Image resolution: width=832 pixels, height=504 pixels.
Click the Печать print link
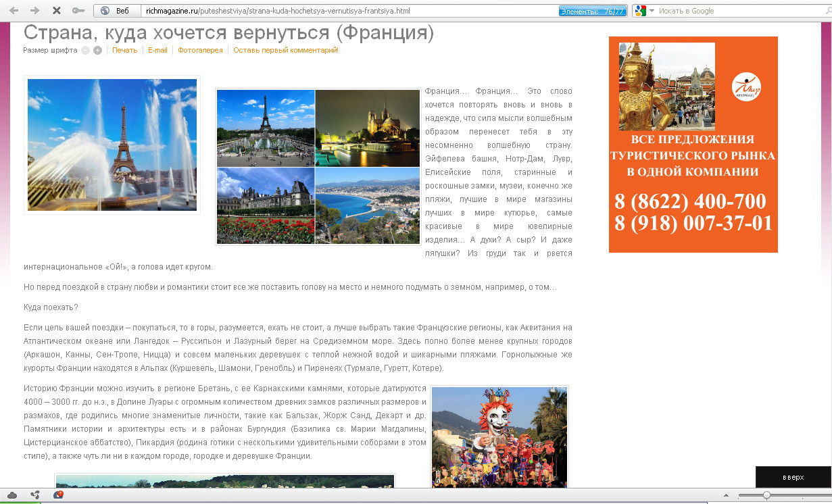(124, 50)
